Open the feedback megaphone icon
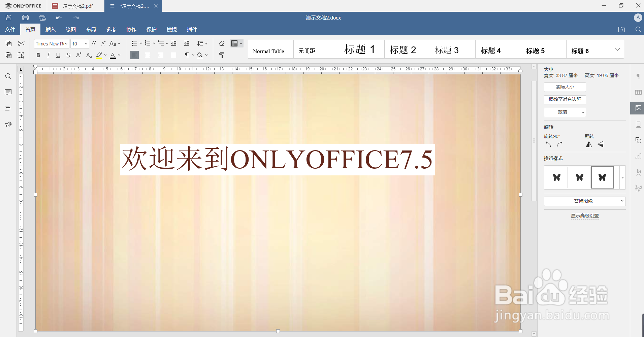Image resolution: width=644 pixels, height=337 pixels. click(x=8, y=124)
